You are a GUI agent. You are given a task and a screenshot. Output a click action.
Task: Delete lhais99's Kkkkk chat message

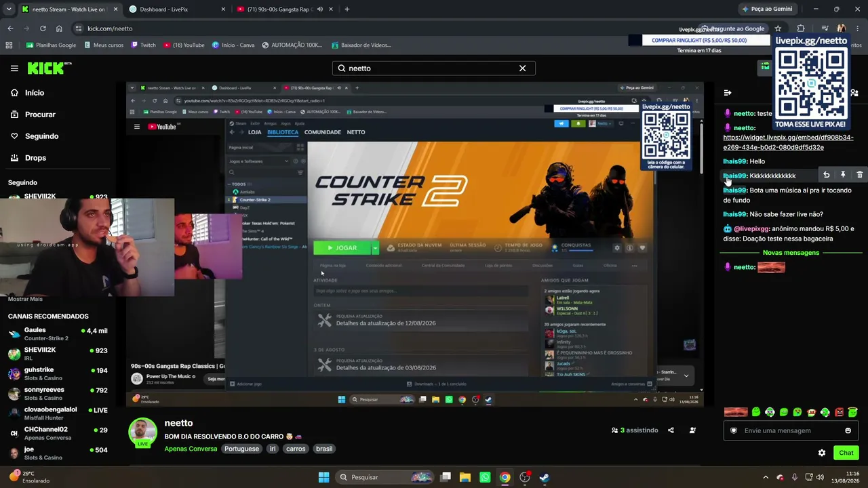coord(859,175)
